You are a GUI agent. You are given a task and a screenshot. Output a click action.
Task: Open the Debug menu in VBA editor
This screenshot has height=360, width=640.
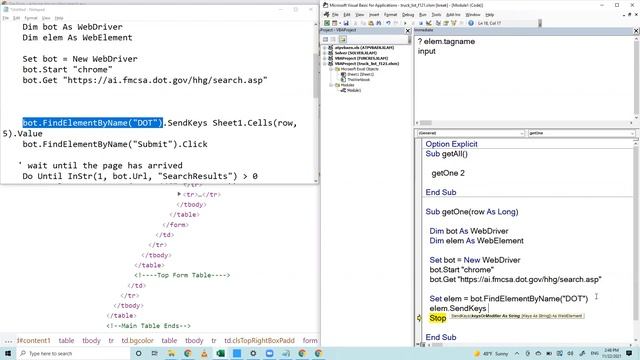click(408, 15)
